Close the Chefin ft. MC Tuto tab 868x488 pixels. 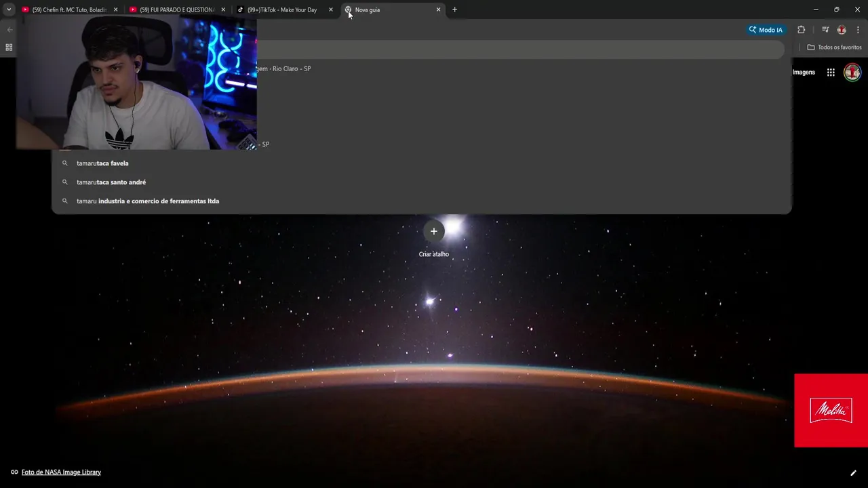115,9
